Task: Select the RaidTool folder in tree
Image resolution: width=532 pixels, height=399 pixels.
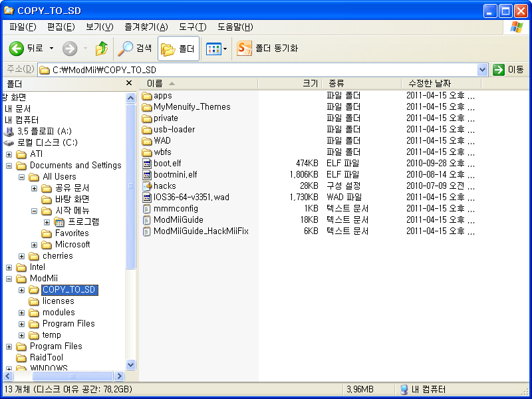Action: [40, 358]
